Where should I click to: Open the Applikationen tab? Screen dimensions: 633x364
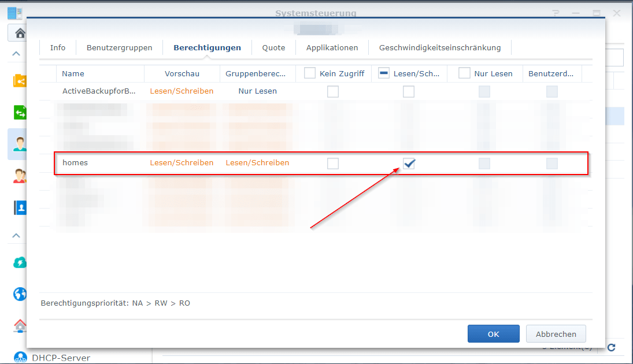(x=332, y=47)
